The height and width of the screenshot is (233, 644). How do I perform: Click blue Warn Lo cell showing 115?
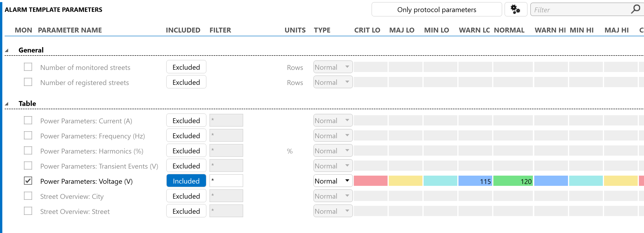(475, 181)
